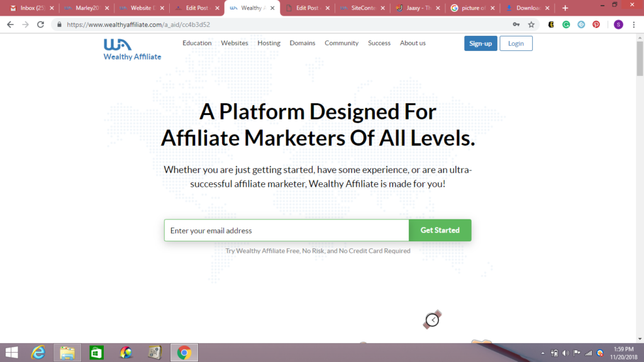Screen dimensions: 644x362
Task: Switch to Jaaxy tab
Action: (417, 8)
